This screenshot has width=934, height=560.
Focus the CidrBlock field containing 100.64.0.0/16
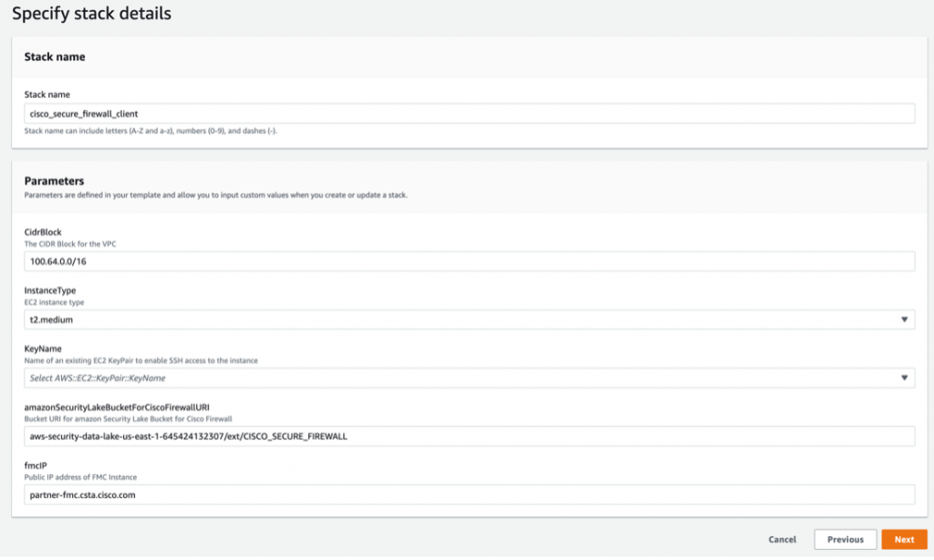pyautogui.click(x=469, y=262)
